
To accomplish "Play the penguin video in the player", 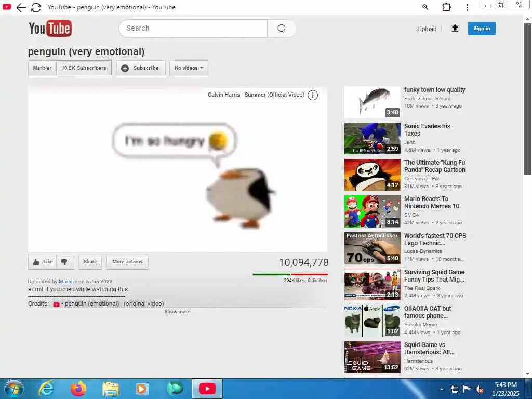I will click(178, 169).
